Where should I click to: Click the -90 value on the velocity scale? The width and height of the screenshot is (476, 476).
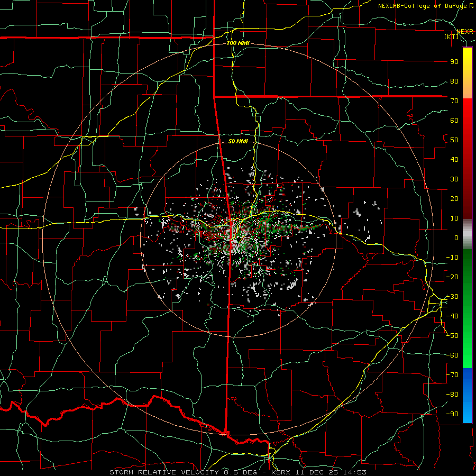tap(452, 414)
